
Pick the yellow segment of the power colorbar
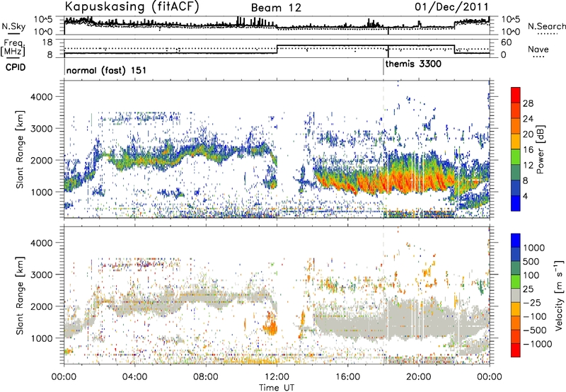516,142
